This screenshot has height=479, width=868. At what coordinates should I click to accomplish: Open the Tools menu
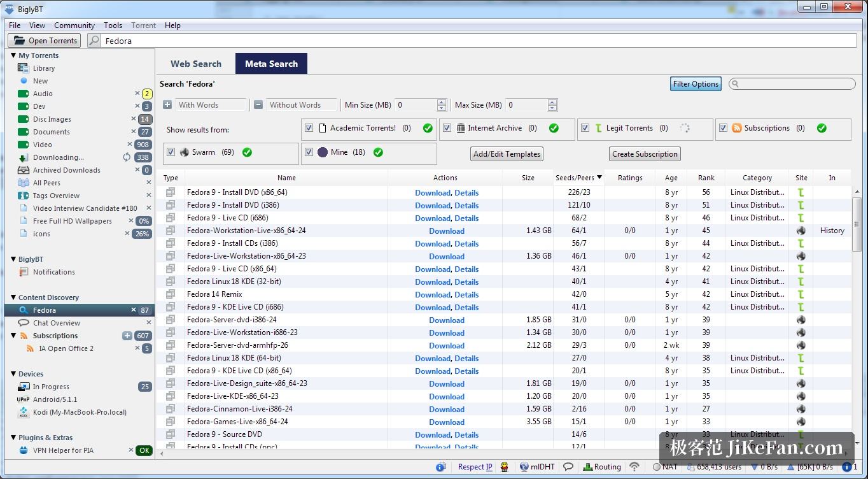[x=113, y=25]
